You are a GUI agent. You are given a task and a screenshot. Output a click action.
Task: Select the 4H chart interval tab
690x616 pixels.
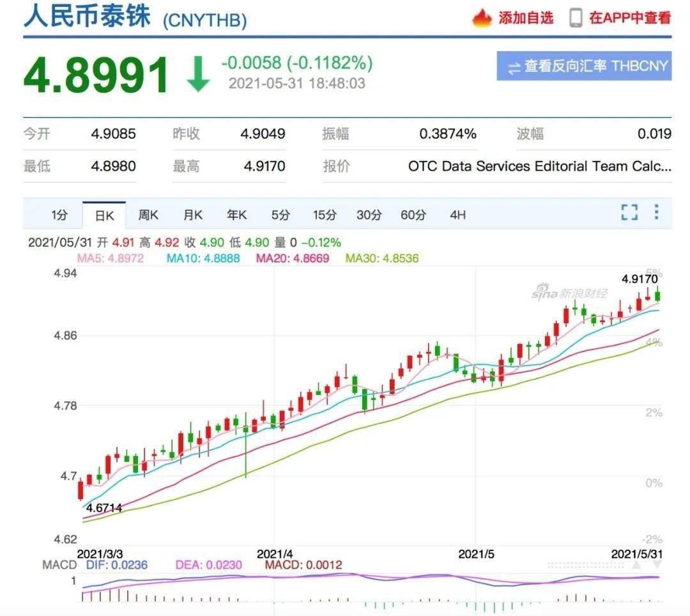click(457, 215)
